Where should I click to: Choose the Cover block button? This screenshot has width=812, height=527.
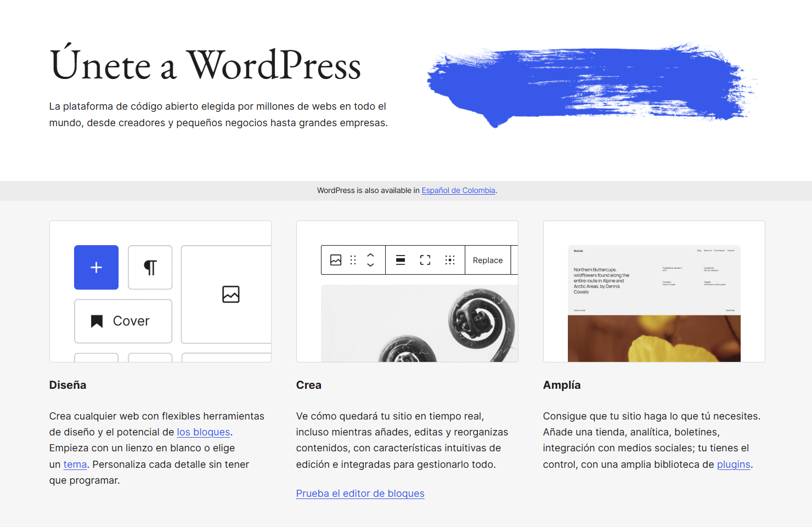pos(123,321)
